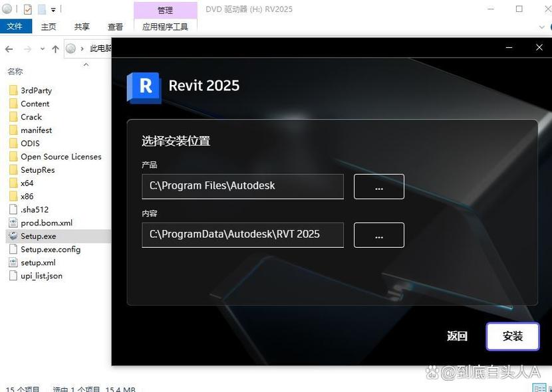552x392 pixels.
Task: Click the Up directory arrow
Action: pos(55,49)
